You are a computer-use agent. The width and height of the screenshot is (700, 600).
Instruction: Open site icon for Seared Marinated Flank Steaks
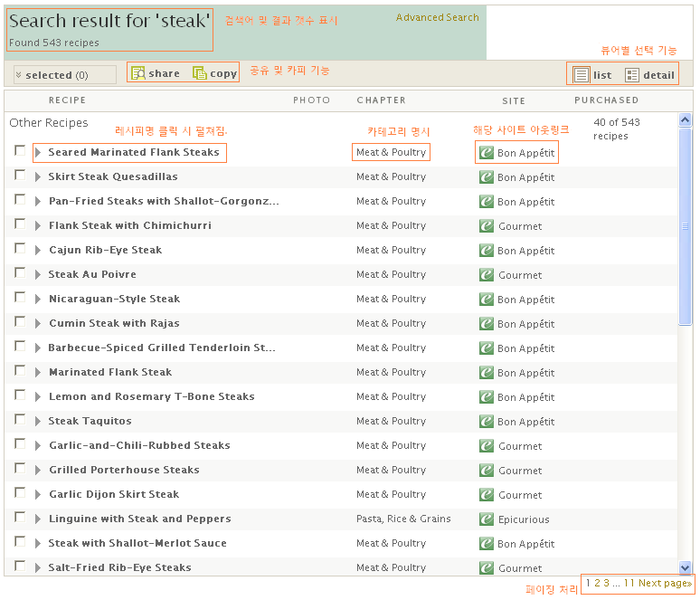[487, 153]
